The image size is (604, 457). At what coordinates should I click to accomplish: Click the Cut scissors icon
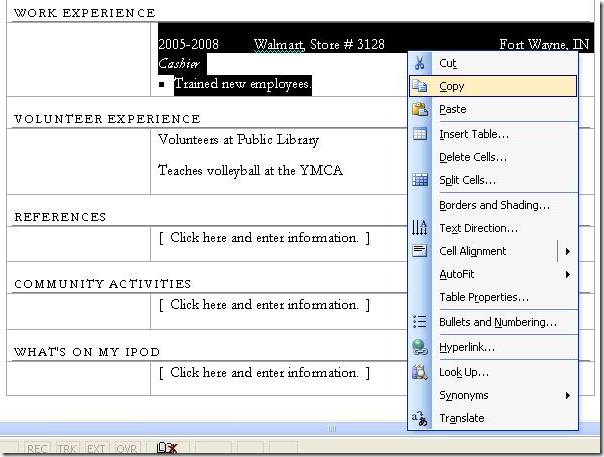(420, 63)
